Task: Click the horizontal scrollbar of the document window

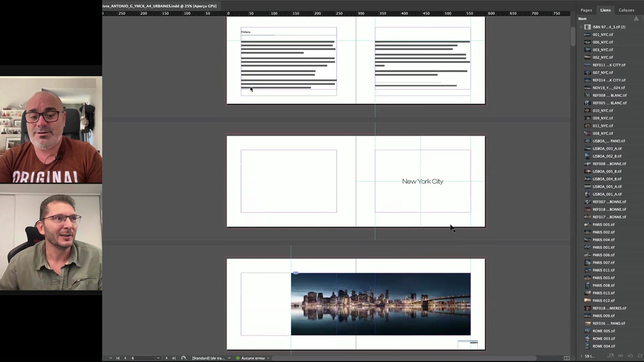Action: point(403,358)
